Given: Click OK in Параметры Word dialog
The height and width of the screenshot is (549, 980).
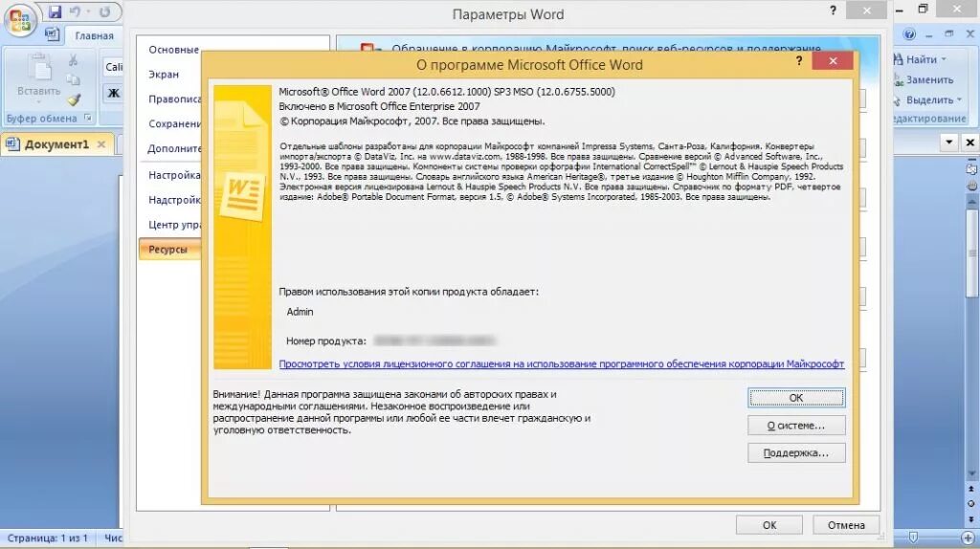Looking at the screenshot, I should [x=769, y=525].
